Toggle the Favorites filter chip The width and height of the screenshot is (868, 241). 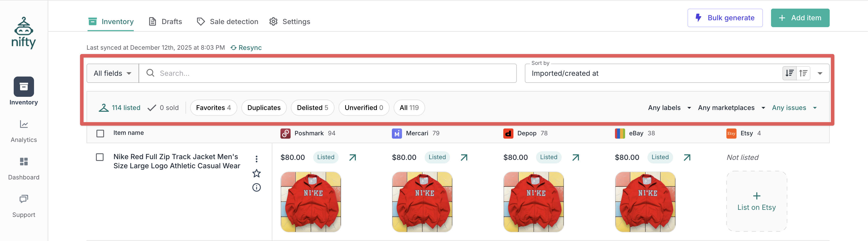(x=213, y=108)
